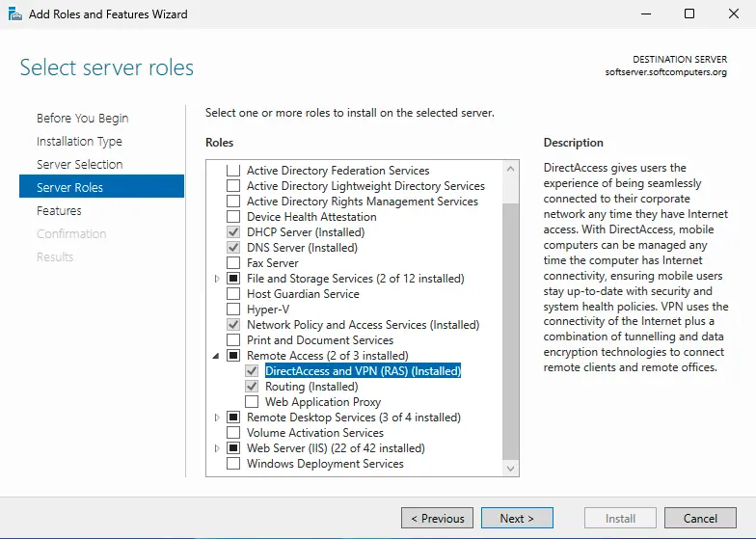Screen dimensions: 756x539
Task: Open the Server Selection step
Action: pyautogui.click(x=79, y=165)
